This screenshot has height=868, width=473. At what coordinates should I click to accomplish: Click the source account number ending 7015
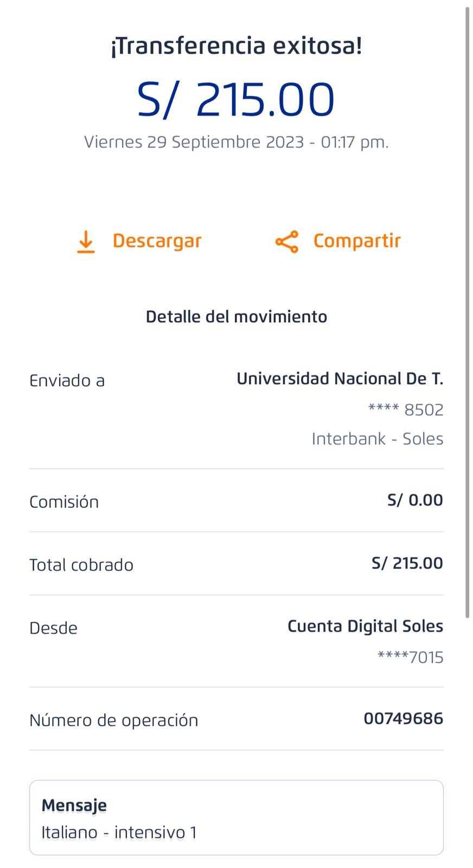410,657
